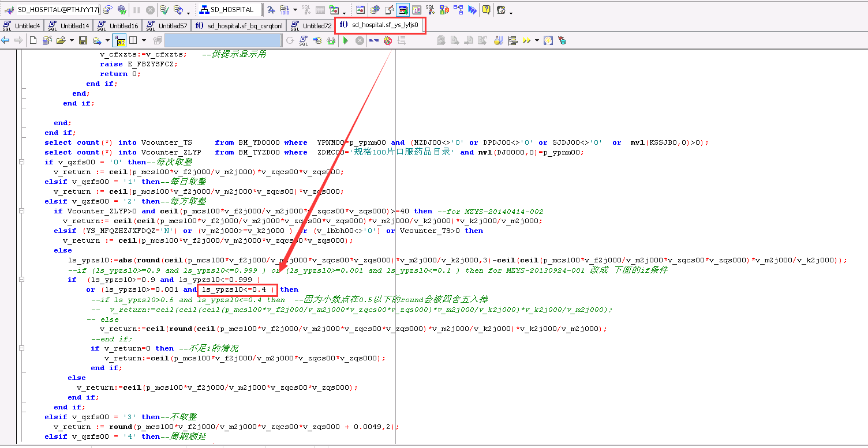
Task: Open the dropdown arrow beside the Open folder icon
Action: click(72, 40)
